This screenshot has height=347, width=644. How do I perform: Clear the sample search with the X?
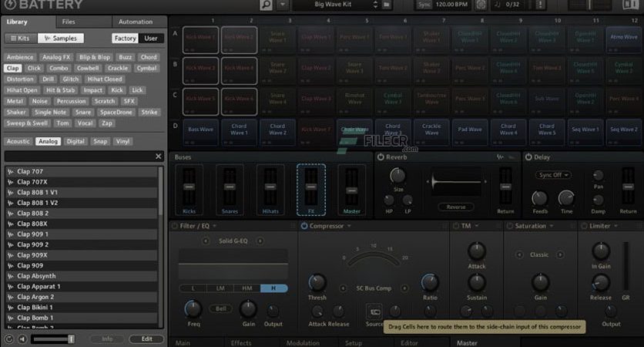(158, 157)
